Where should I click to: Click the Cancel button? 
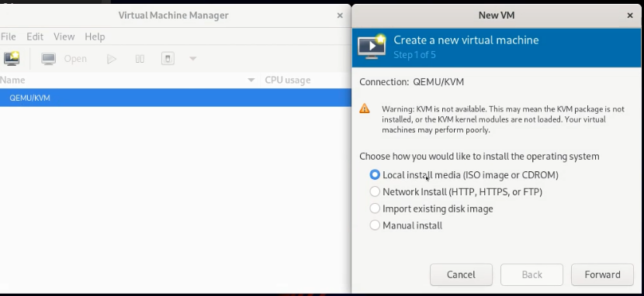tap(461, 274)
